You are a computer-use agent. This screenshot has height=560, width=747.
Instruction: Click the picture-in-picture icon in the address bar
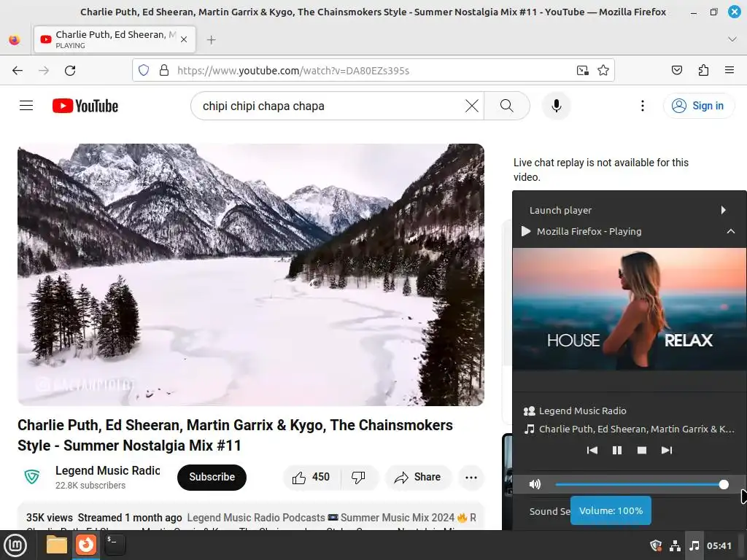(x=583, y=71)
